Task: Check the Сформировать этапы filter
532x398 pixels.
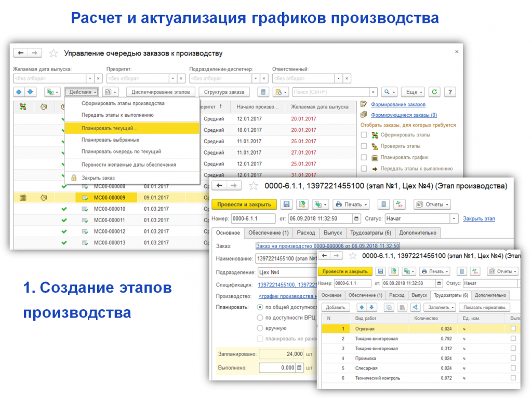Action: click(364, 135)
